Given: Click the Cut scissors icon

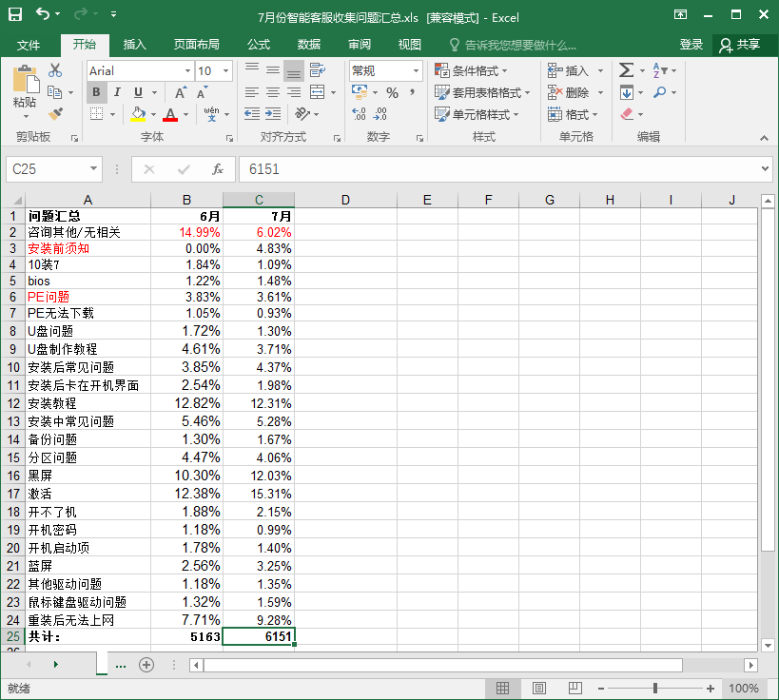Looking at the screenshot, I should 54,70.
